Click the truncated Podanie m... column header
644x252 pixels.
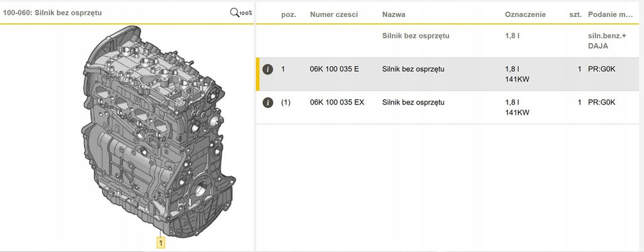[x=610, y=14]
